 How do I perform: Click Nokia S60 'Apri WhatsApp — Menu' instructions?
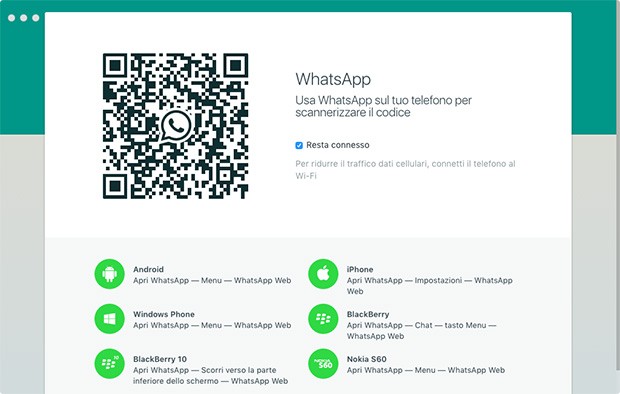pyautogui.click(x=426, y=370)
